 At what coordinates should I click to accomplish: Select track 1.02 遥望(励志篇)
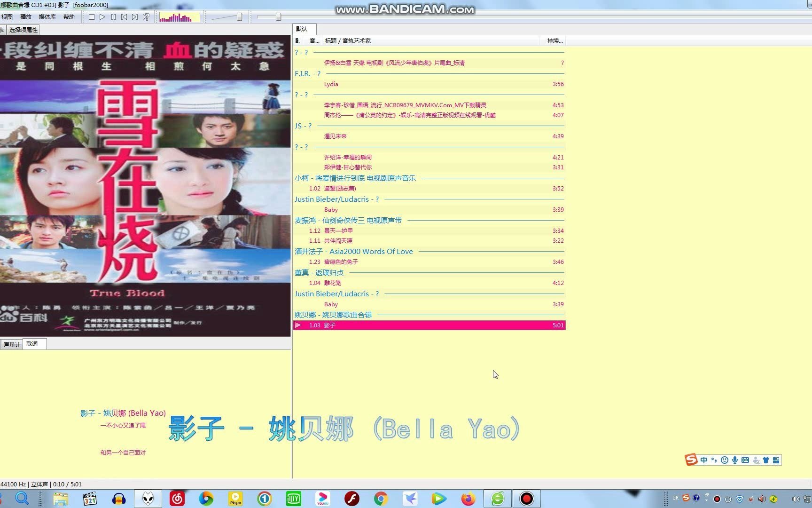(x=429, y=189)
